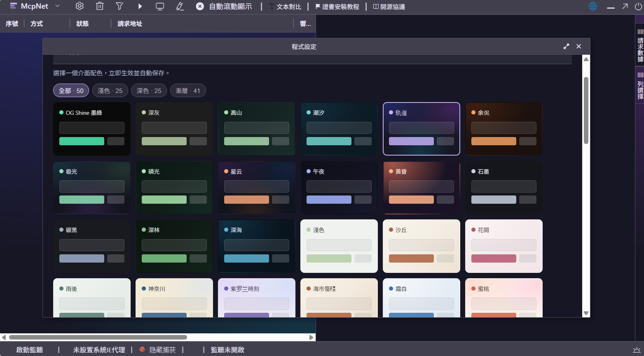Click the monitor display icon

[x=160, y=6]
